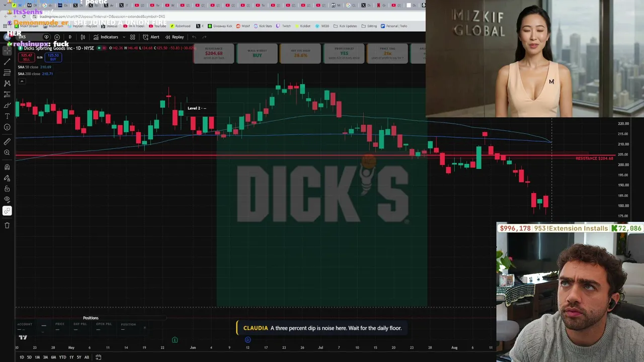Reload the page in browser
This screenshot has height=362, width=644.
point(23,16)
